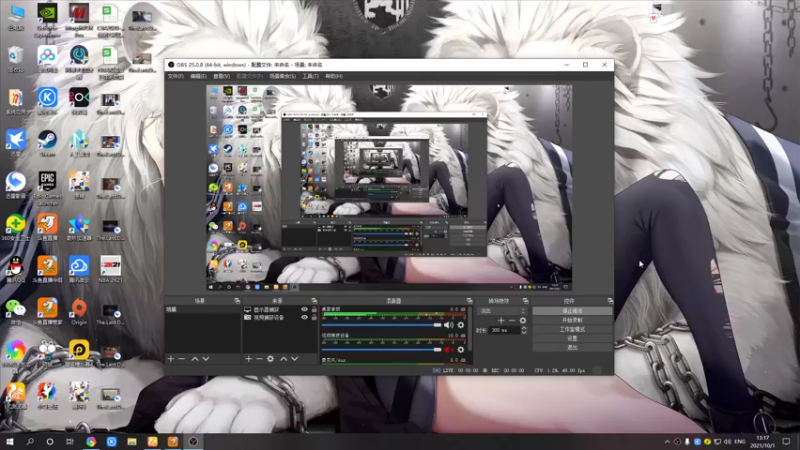
Task: Open the Recycle Bin on the desktop
Action: 15,59
